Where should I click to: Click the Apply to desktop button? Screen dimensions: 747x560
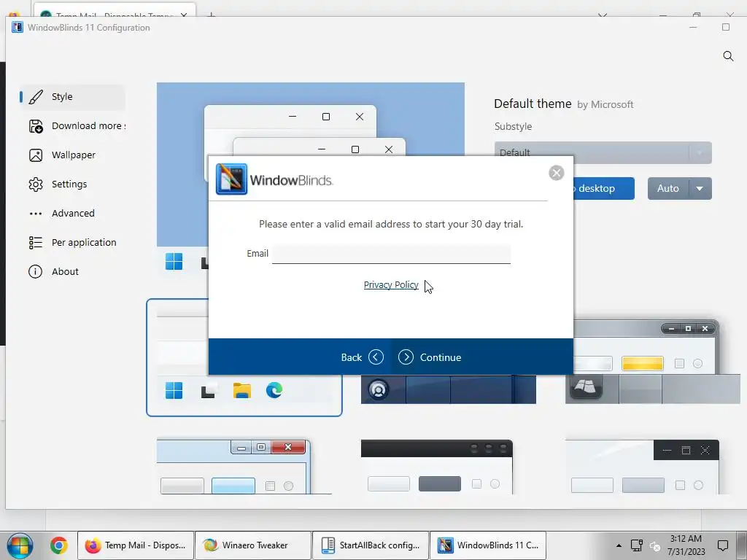coord(603,189)
